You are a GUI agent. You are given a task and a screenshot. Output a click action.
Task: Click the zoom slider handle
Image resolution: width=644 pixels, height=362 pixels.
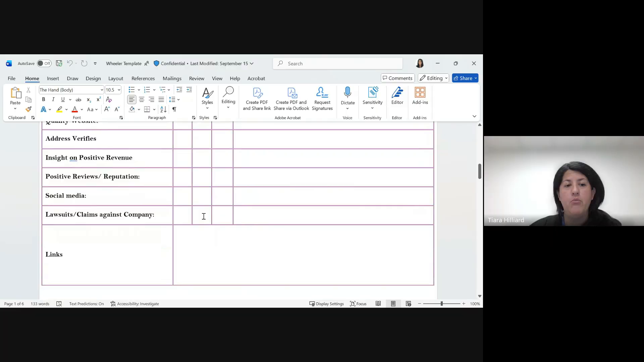tap(441, 304)
